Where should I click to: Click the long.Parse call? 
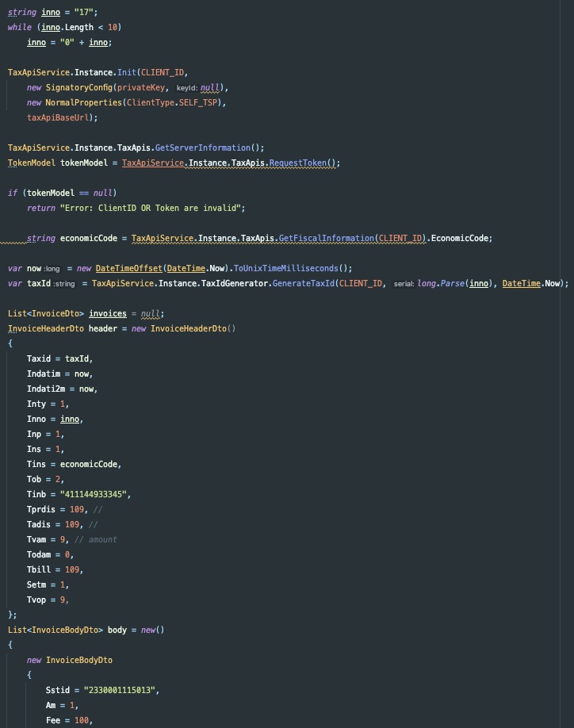pyautogui.click(x=439, y=283)
